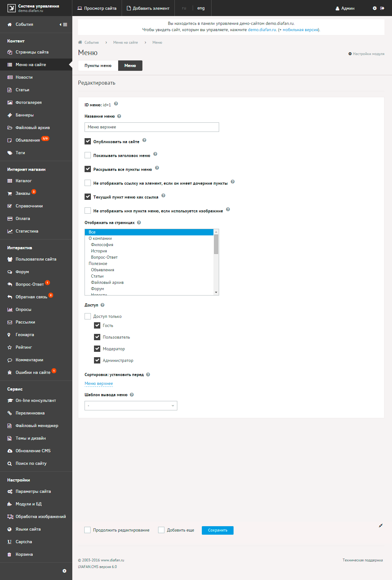Check Продолжить редактирование option
392x580 pixels.
coord(87,530)
